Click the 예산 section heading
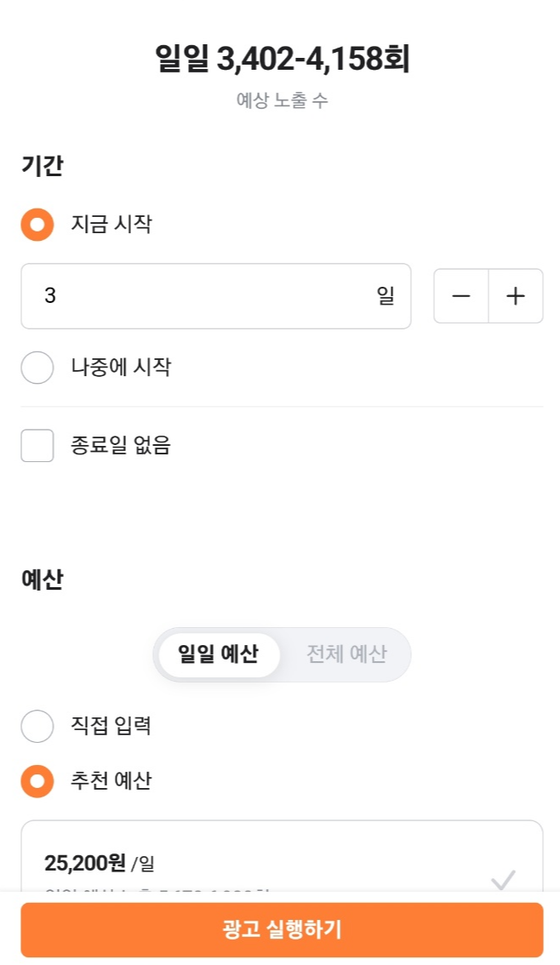 point(43,580)
